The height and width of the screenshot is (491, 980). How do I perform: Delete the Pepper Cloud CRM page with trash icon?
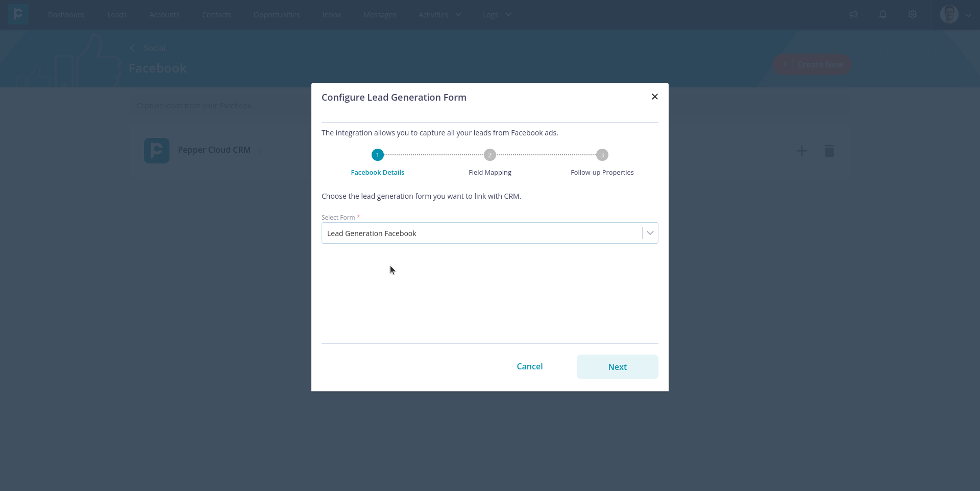[829, 151]
